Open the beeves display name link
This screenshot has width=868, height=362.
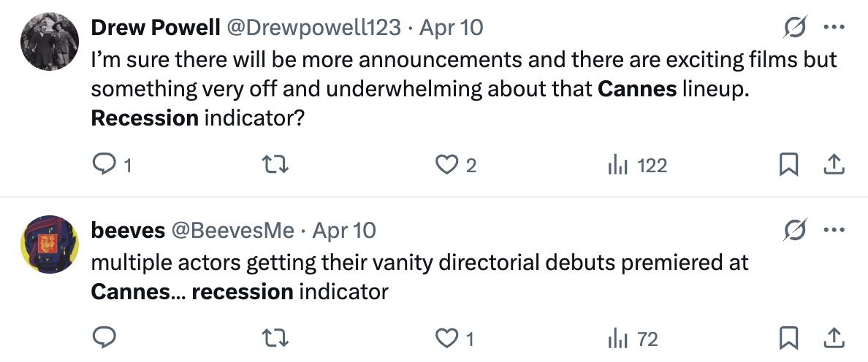[128, 230]
